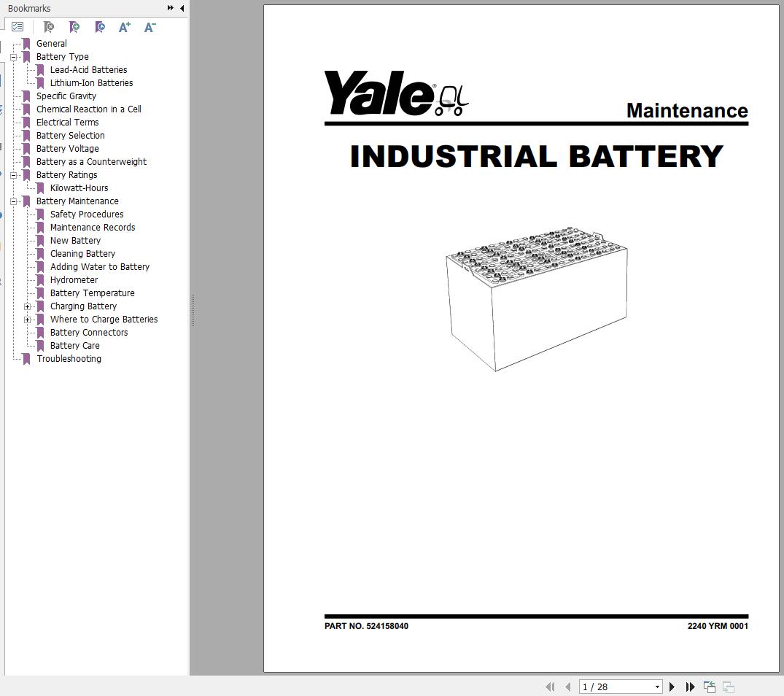Click the greyed-out next view icon
This screenshot has height=696, width=784.
(729, 687)
